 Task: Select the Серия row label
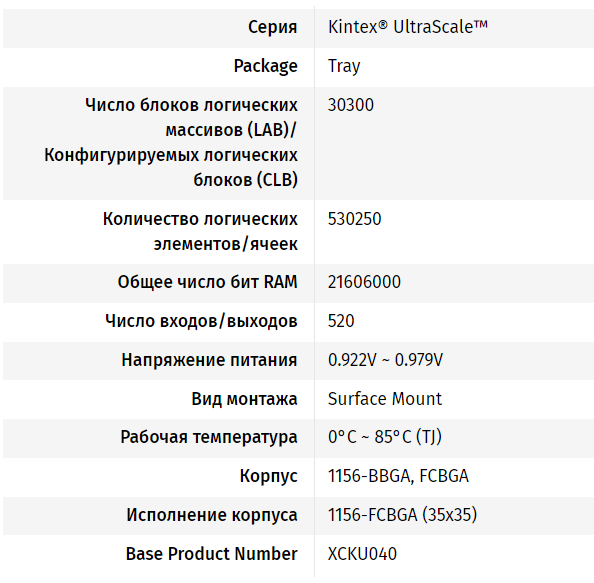pos(272,27)
